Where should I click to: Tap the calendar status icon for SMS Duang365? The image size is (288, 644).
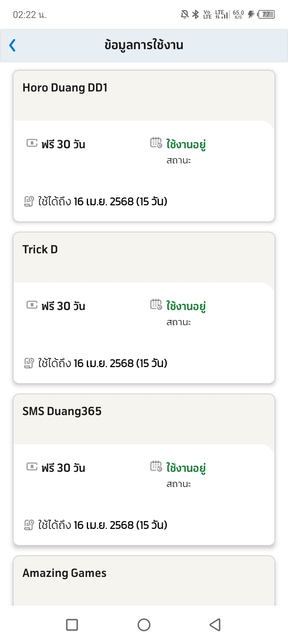tap(156, 466)
